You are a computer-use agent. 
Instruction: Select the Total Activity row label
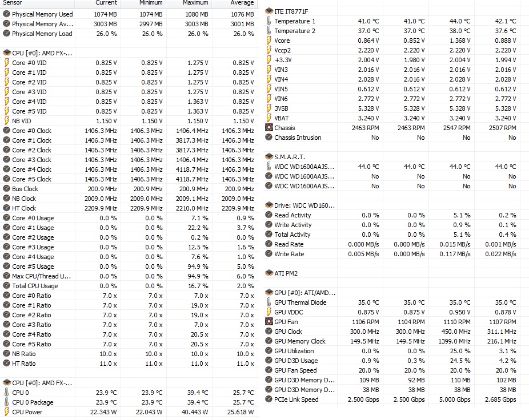click(292, 235)
